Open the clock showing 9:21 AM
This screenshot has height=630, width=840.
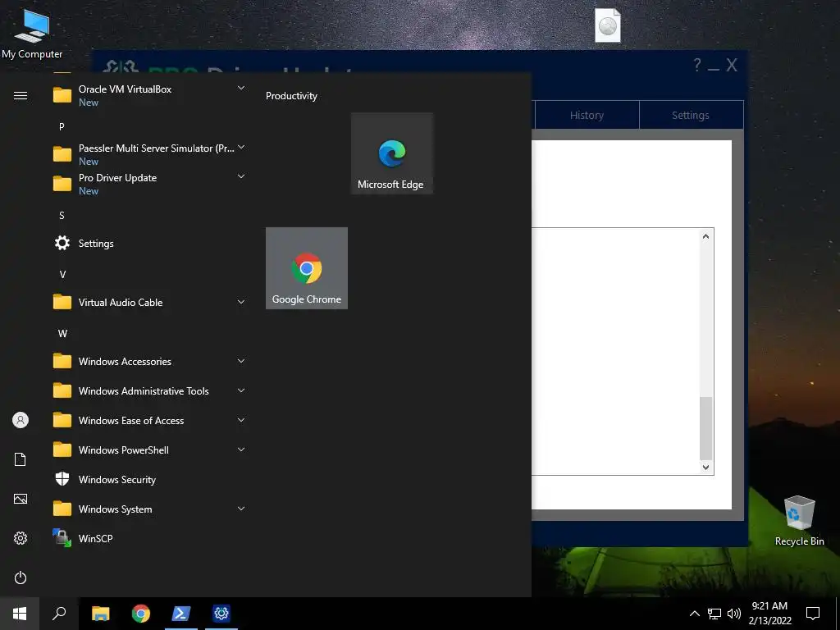769,614
